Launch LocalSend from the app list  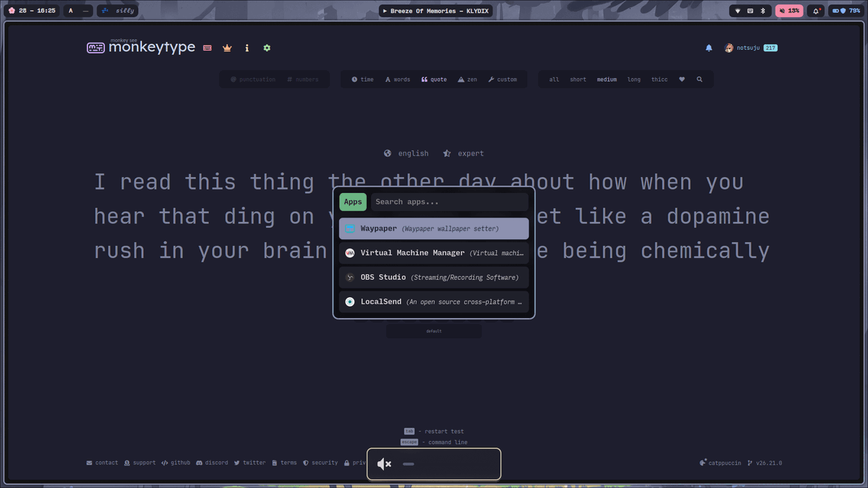[x=434, y=302]
